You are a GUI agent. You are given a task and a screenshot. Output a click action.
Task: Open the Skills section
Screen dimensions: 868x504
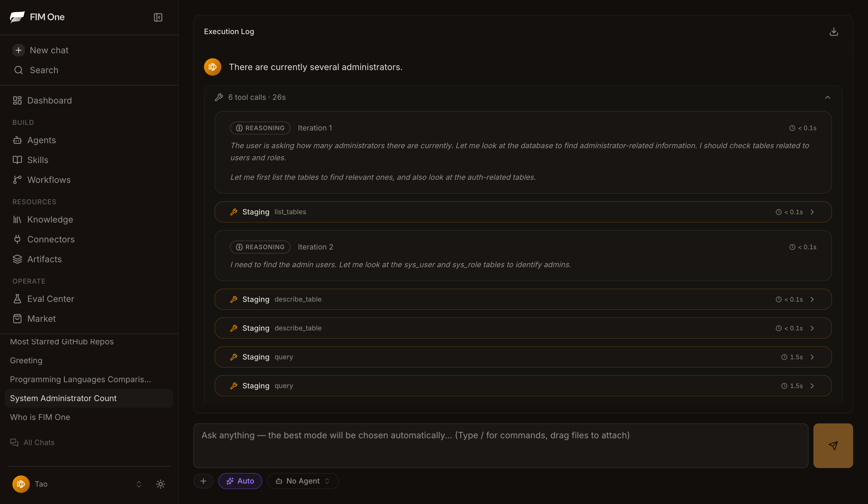[38, 160]
